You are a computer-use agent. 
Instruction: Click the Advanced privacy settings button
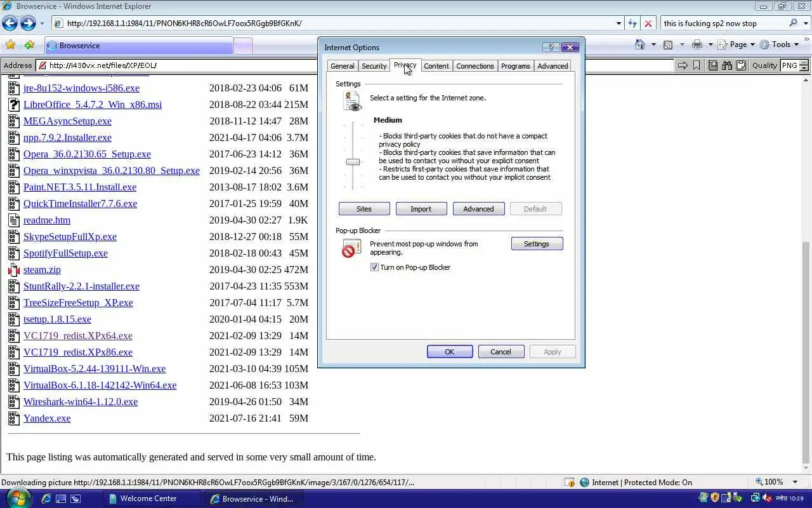[479, 209]
